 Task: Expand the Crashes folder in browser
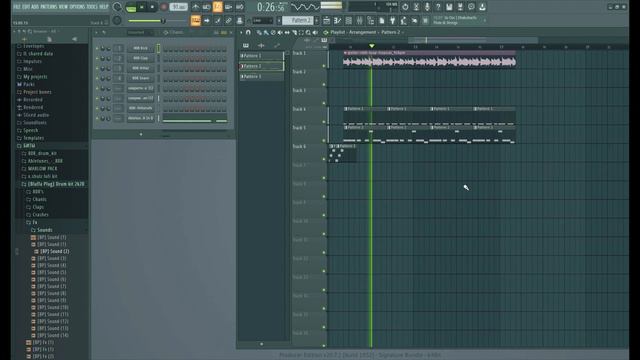click(40, 215)
